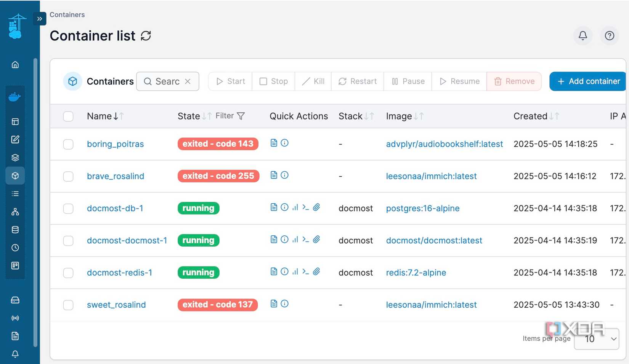
Task: Click the Resume button
Action: click(x=459, y=81)
